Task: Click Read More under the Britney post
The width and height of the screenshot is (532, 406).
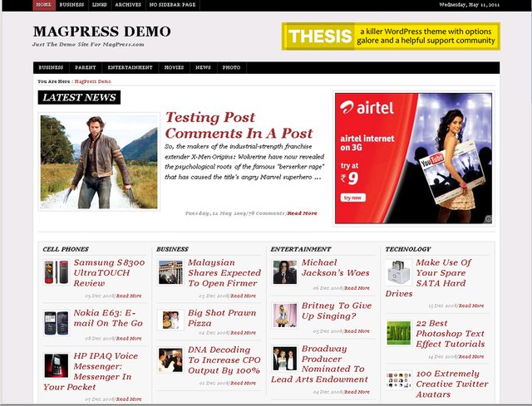Action: pyautogui.click(x=357, y=331)
